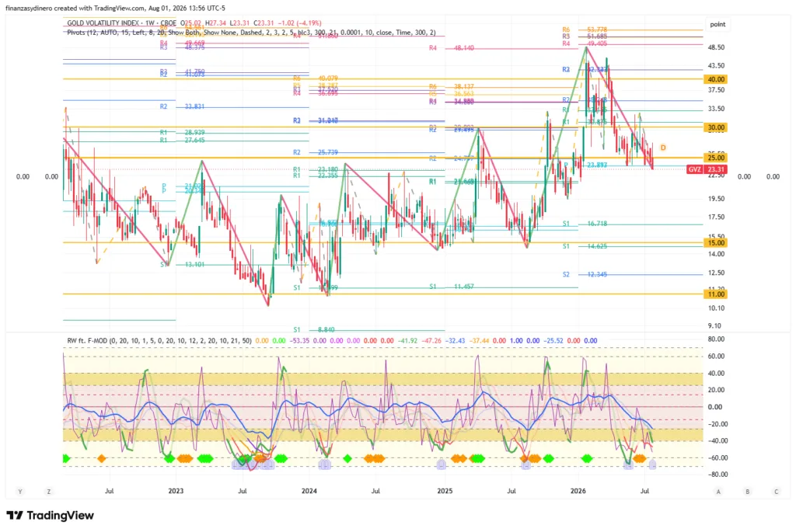Click the C circle on the time axis
796x532 pixels.
click(777, 492)
